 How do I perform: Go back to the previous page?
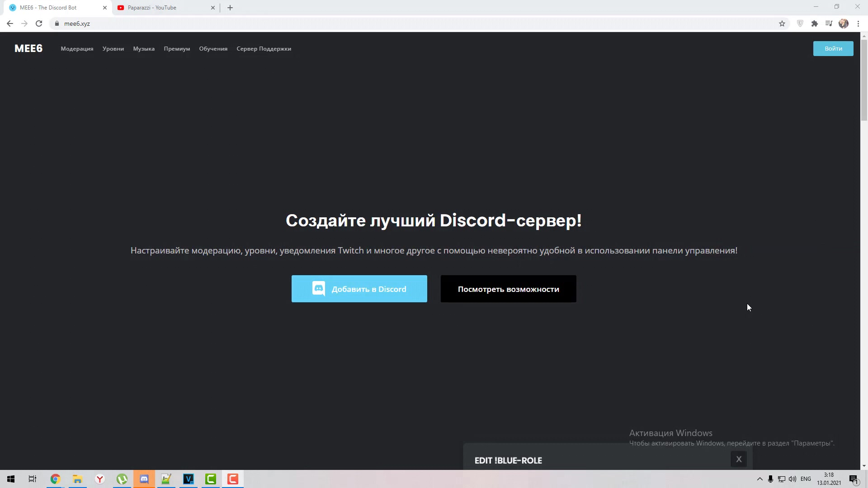10,23
